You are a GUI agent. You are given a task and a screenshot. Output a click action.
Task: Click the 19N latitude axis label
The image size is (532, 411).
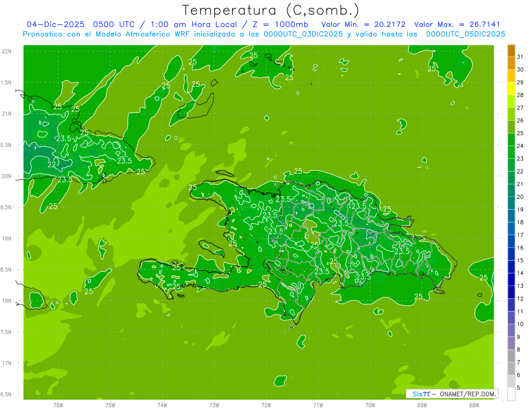pyautogui.click(x=7, y=239)
